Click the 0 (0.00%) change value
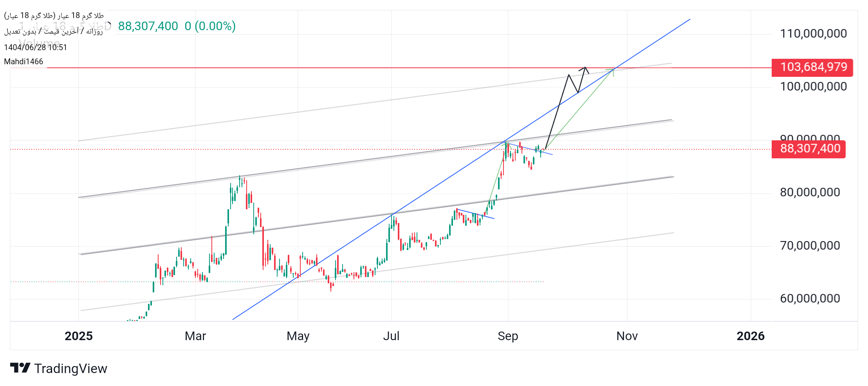Screen dimensions: 868x386 click(210, 26)
